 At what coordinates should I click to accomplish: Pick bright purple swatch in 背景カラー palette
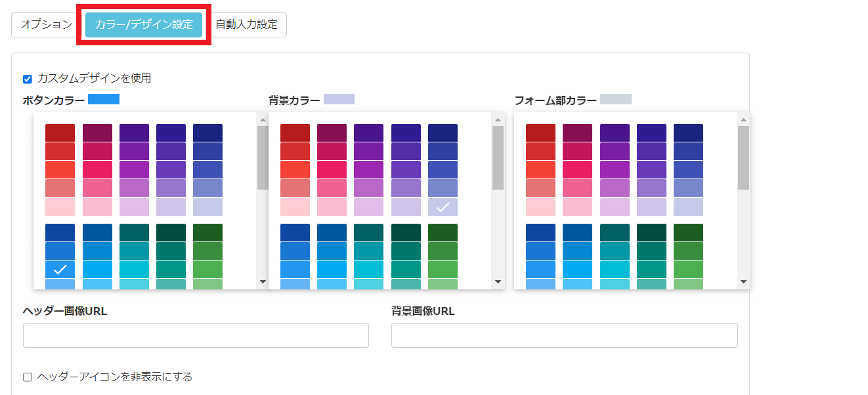(x=368, y=170)
